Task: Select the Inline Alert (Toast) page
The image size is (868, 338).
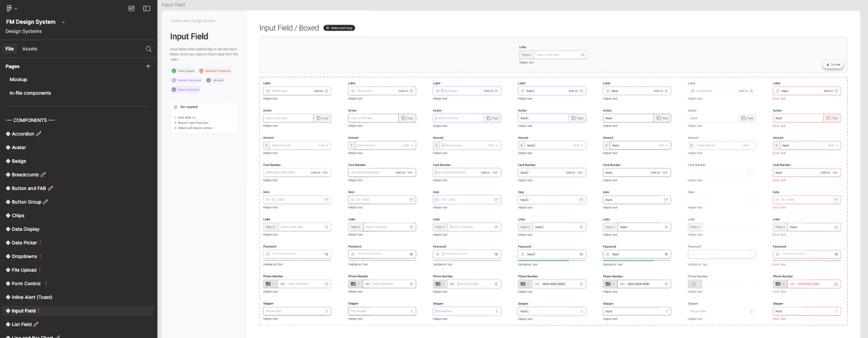Action: [x=78, y=297]
